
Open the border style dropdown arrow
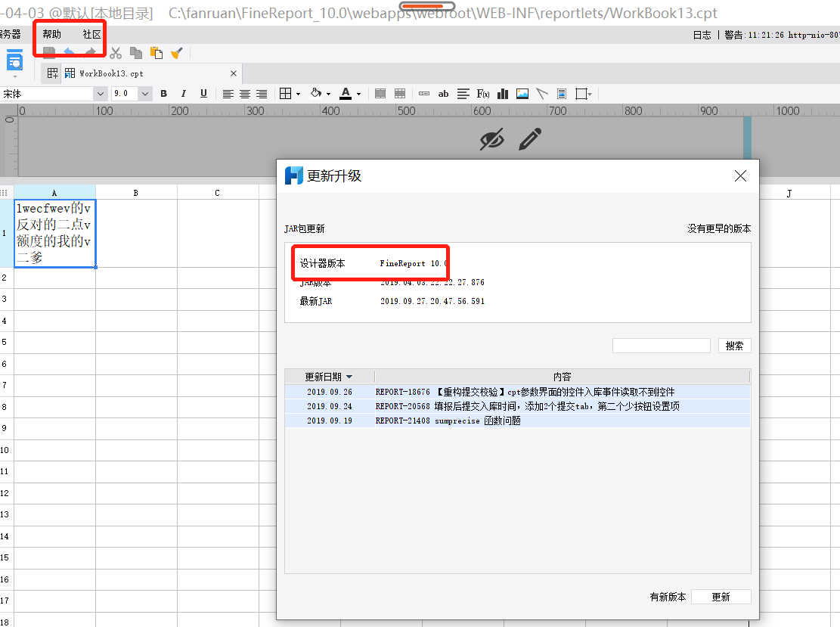point(299,95)
